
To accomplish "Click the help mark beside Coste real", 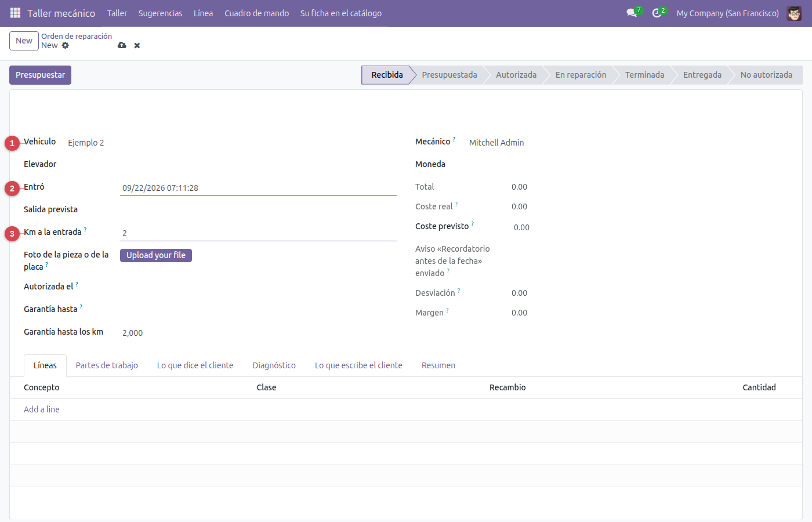I will tap(456, 204).
